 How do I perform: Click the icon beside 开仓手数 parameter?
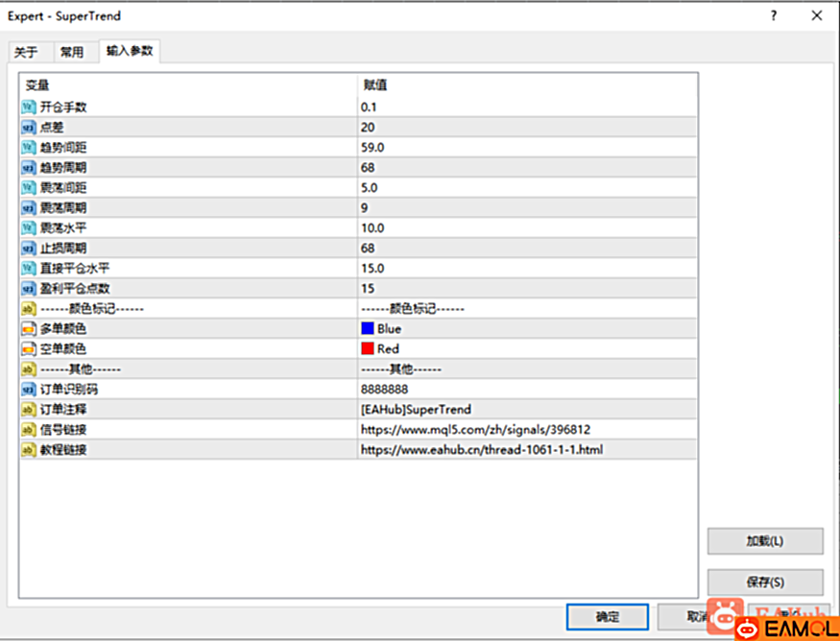(28, 107)
